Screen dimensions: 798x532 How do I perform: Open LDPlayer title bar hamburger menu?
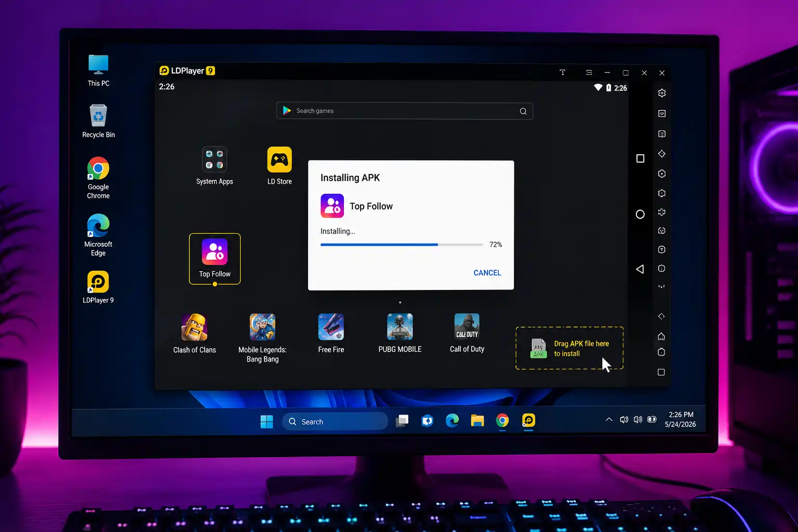pyautogui.click(x=589, y=73)
